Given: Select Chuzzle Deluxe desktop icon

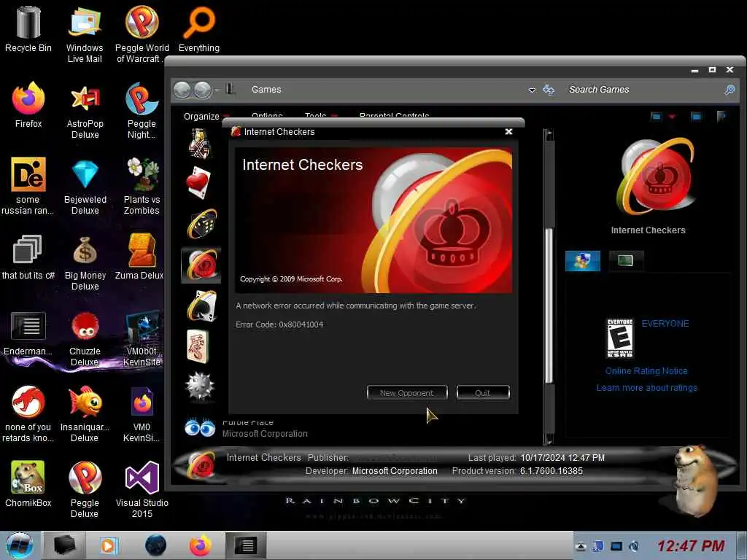Looking at the screenshot, I should pos(85,338).
